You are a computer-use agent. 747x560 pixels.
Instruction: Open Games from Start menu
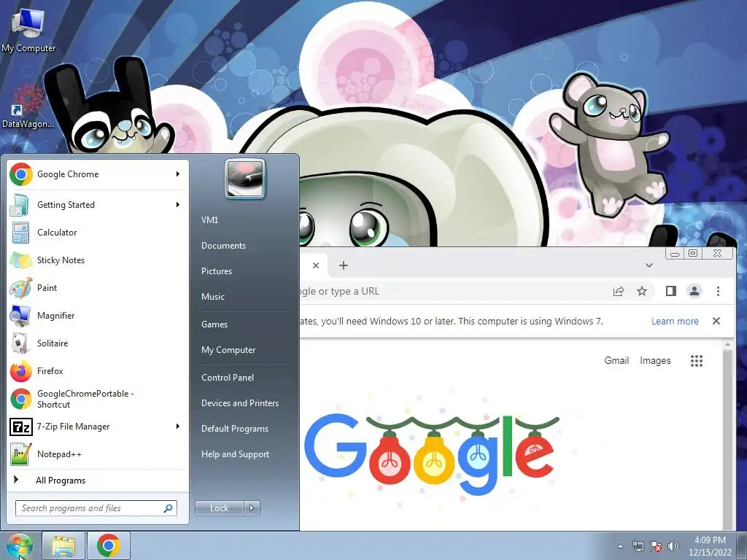tap(214, 324)
